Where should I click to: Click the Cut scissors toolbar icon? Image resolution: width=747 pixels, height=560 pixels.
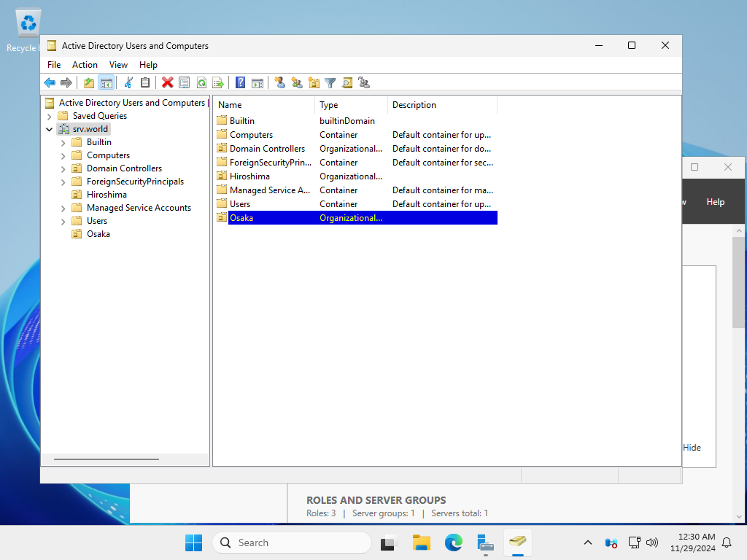click(128, 82)
